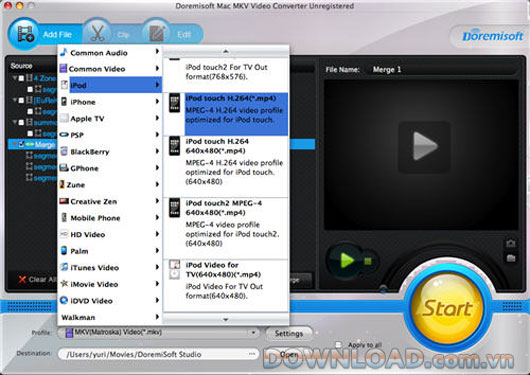Click the iPhone category icon
Screen dimensions: 530x375
pyautogui.click(x=64, y=101)
